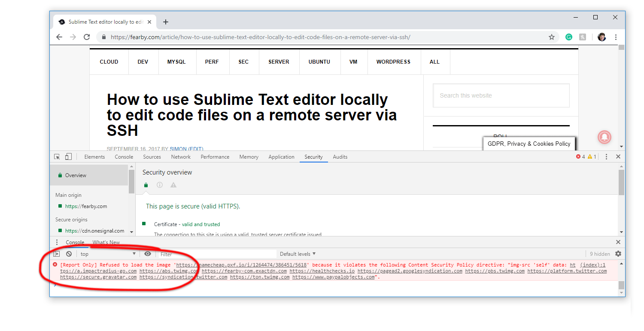The height and width of the screenshot is (331, 644).
Task: Open console settings gear
Action: click(618, 254)
